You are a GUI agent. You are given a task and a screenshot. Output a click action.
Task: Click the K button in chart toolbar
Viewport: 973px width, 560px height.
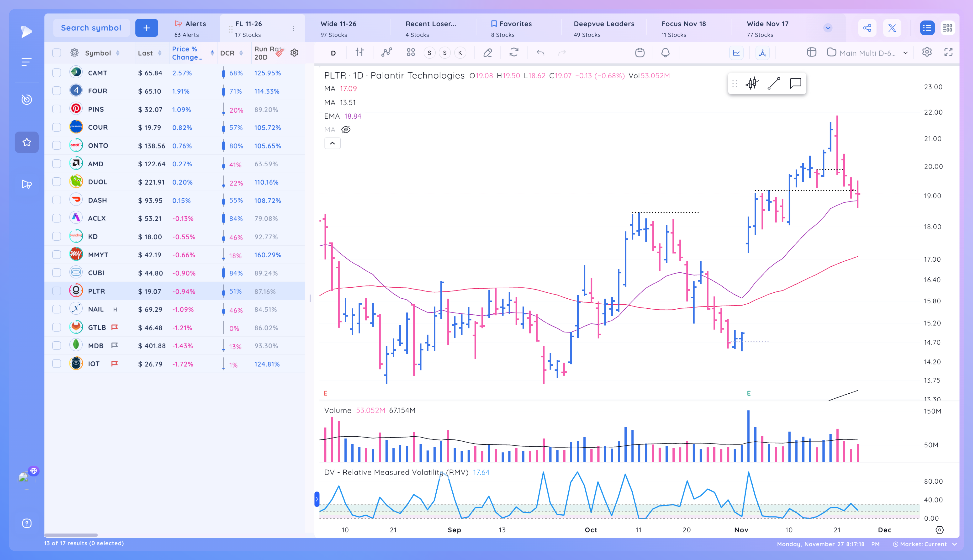tap(460, 53)
